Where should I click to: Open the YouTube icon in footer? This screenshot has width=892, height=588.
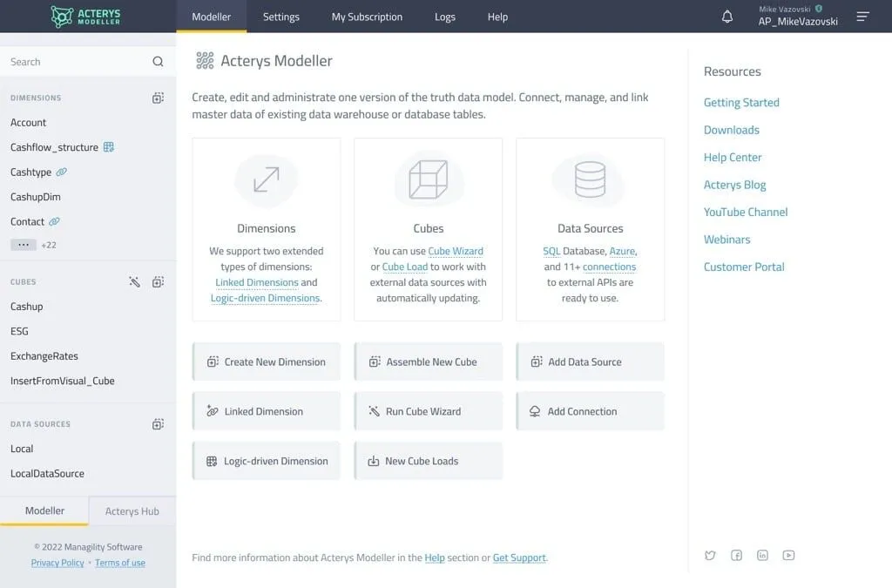click(x=788, y=556)
